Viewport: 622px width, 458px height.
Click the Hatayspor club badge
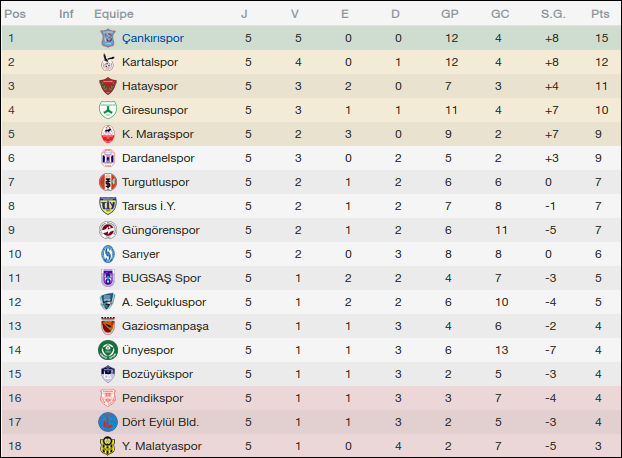click(x=108, y=86)
